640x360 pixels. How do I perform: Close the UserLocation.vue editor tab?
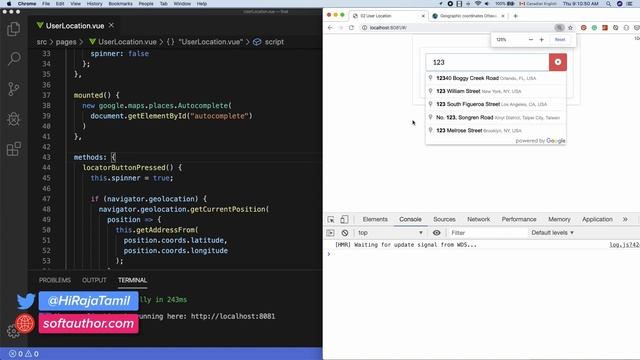tap(111, 25)
